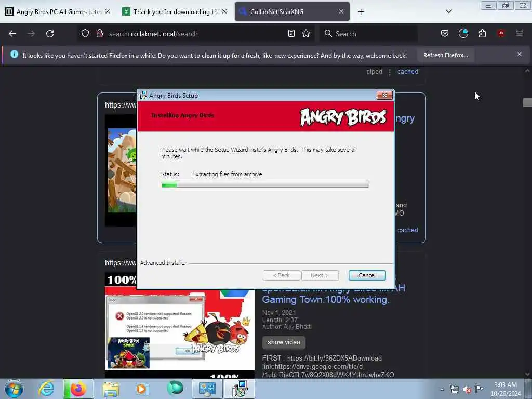Open the Pocket save icon
The width and height of the screenshot is (532, 399).
tap(445, 34)
